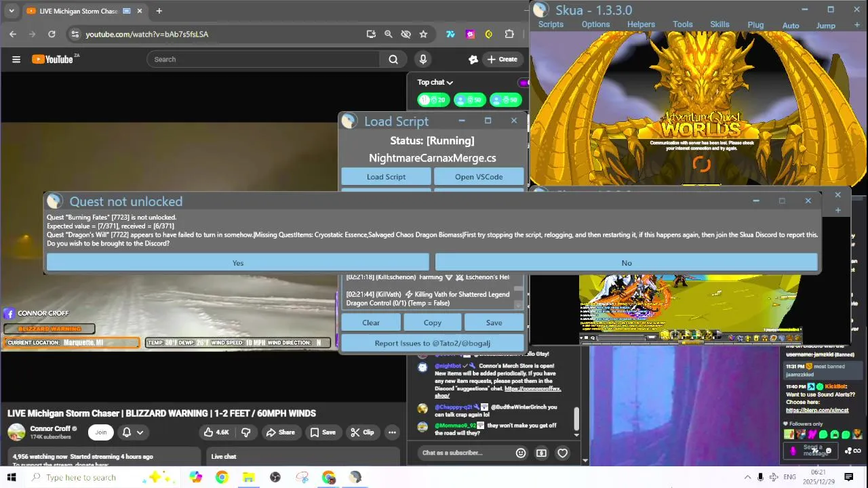Click Super Chat dollar icon
Viewport: 868px width, 488px height.
[x=541, y=453]
